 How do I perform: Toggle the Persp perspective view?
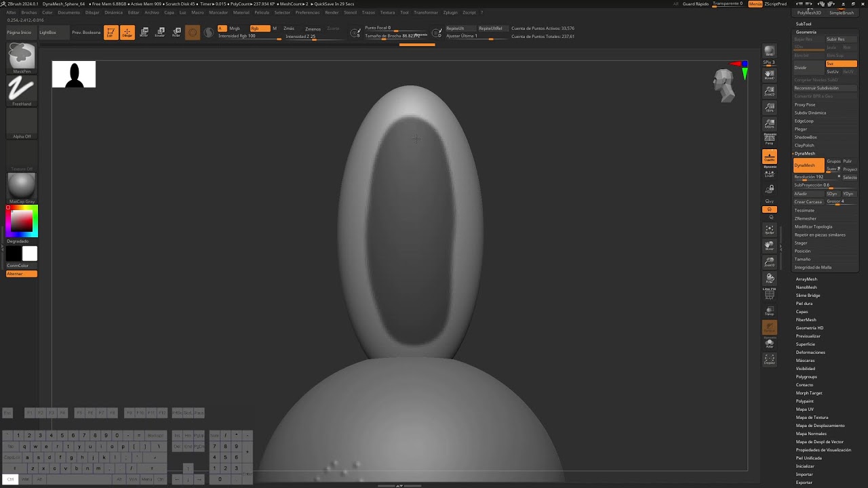(769, 139)
